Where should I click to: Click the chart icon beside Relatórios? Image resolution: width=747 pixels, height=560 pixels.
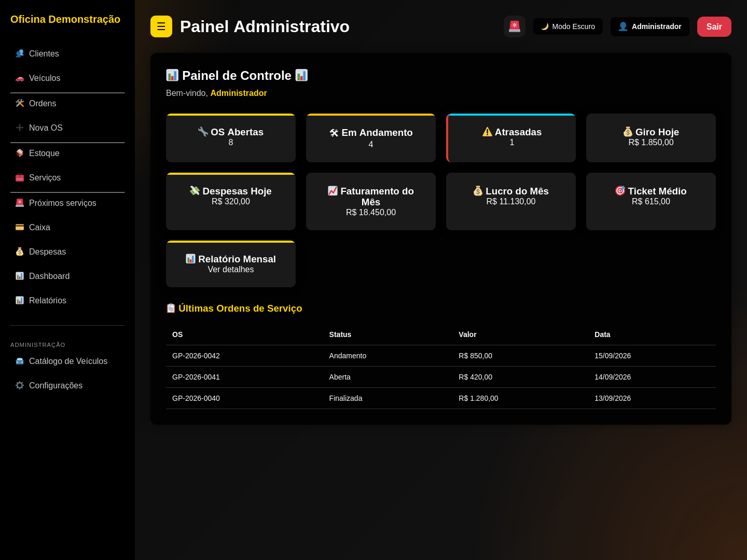pos(20,300)
